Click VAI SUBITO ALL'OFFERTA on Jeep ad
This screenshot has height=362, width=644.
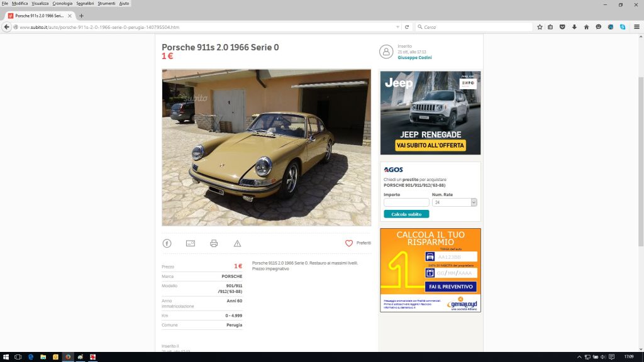430,145
